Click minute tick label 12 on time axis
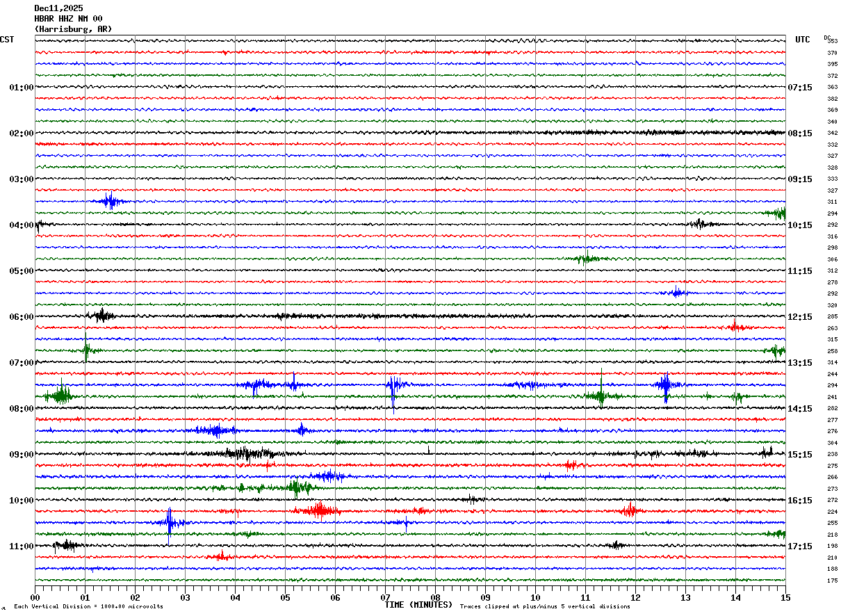Screen dimensions: 841x616 click(635, 598)
